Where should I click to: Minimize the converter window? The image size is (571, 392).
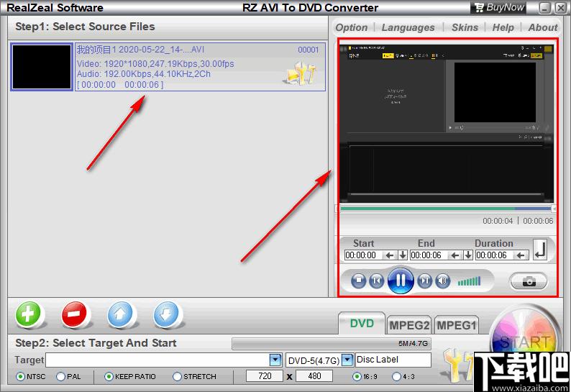click(x=544, y=8)
